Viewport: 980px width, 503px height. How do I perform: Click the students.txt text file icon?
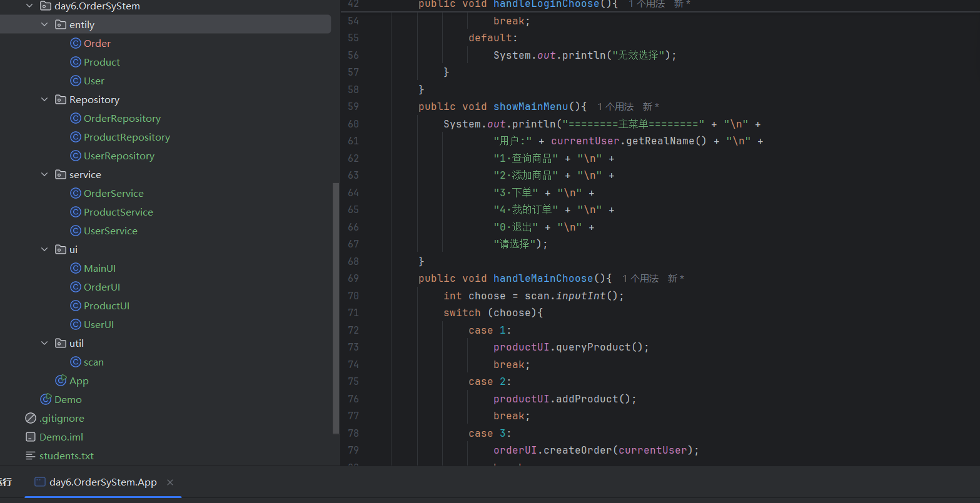[31, 456]
